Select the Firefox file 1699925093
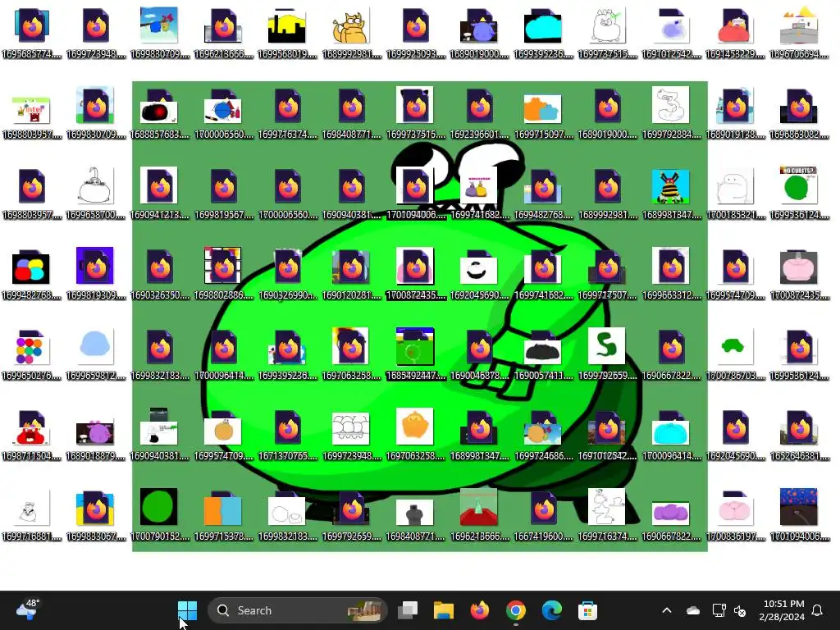Viewport: 840px width, 630px height. coord(415,33)
